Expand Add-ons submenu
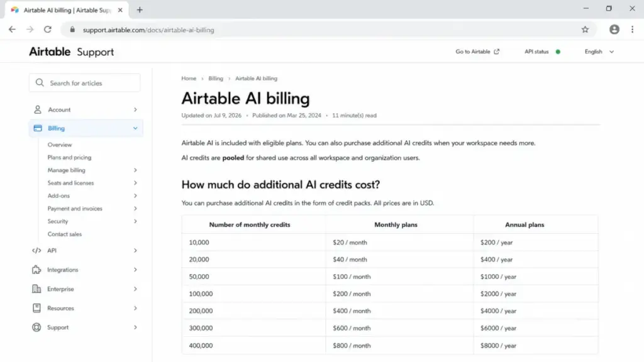The width and height of the screenshot is (644, 362). click(135, 196)
